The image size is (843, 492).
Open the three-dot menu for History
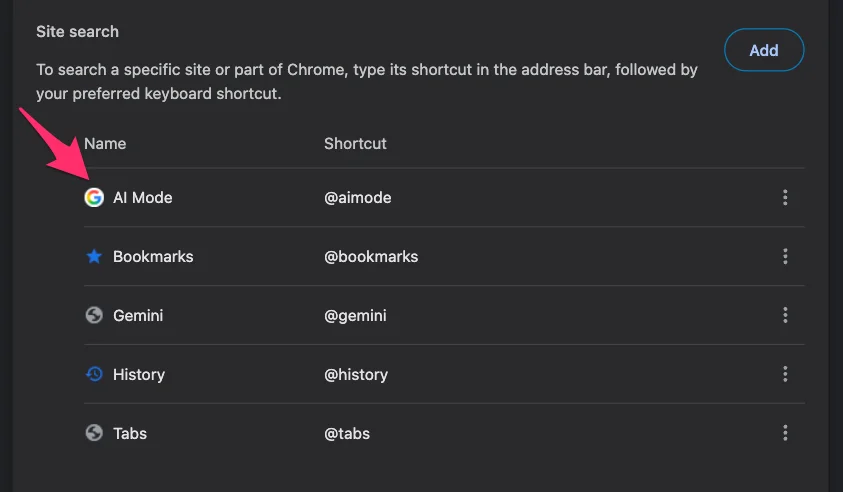pyautogui.click(x=785, y=374)
